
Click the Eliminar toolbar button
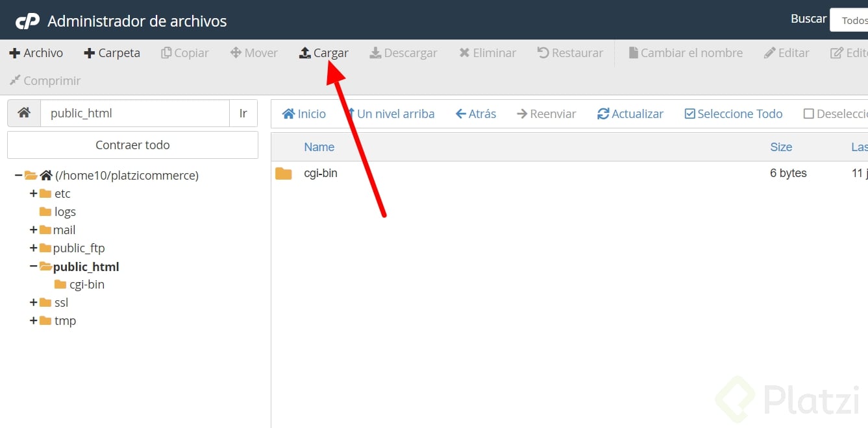(x=488, y=53)
